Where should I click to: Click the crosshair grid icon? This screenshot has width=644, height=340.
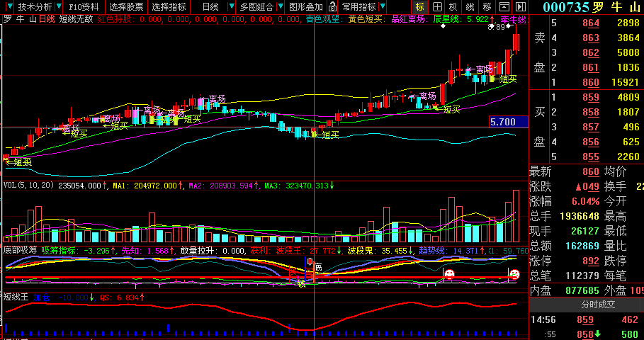click(x=436, y=6)
